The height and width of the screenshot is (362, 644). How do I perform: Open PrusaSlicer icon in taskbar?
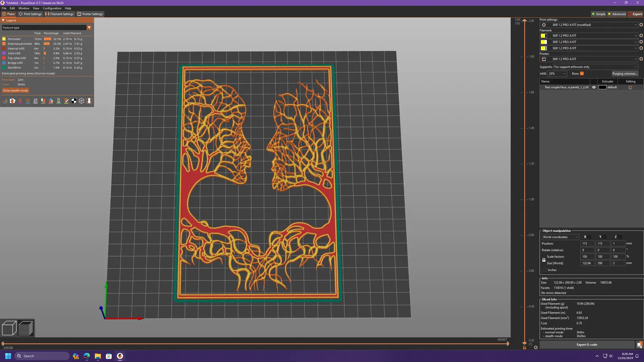pyautogui.click(x=120, y=356)
